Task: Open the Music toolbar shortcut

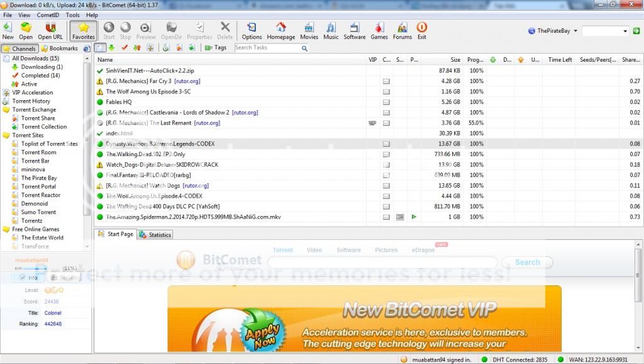Action: coord(331,31)
